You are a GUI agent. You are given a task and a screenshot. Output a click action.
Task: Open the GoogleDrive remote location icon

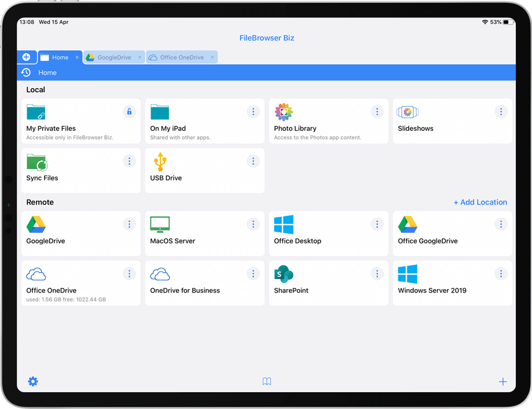(36, 224)
